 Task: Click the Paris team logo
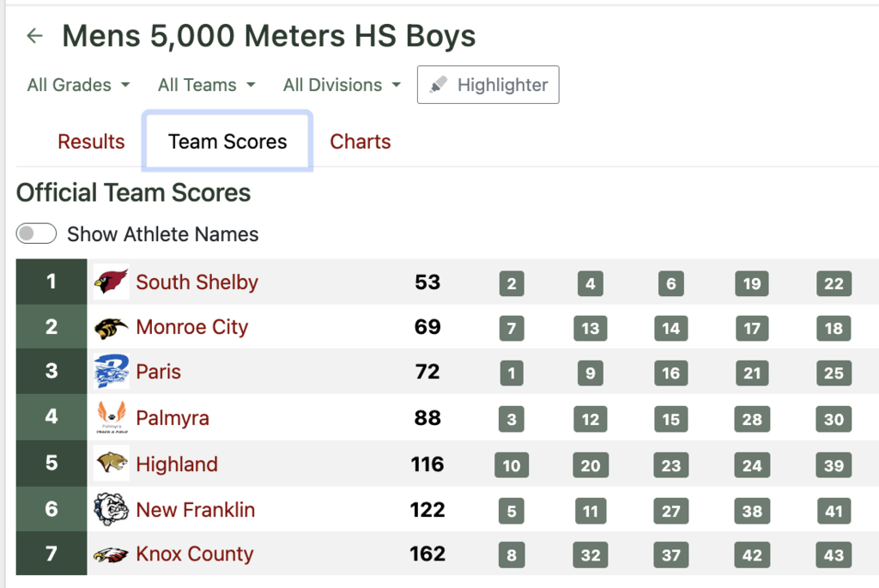[x=112, y=373]
